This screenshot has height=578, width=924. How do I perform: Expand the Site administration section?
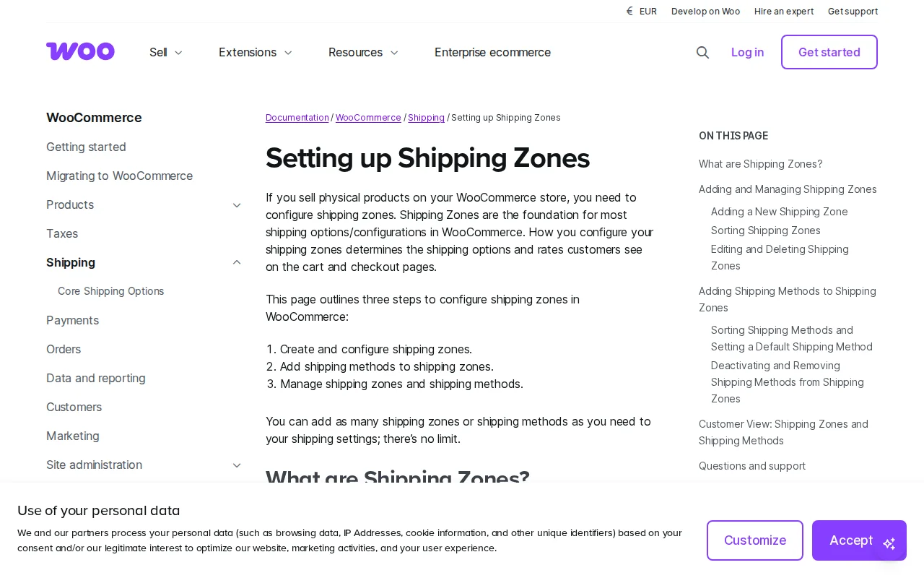coord(237,465)
